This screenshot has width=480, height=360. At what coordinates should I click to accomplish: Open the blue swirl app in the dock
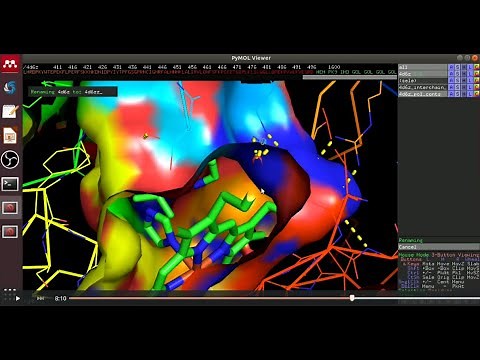[10, 87]
